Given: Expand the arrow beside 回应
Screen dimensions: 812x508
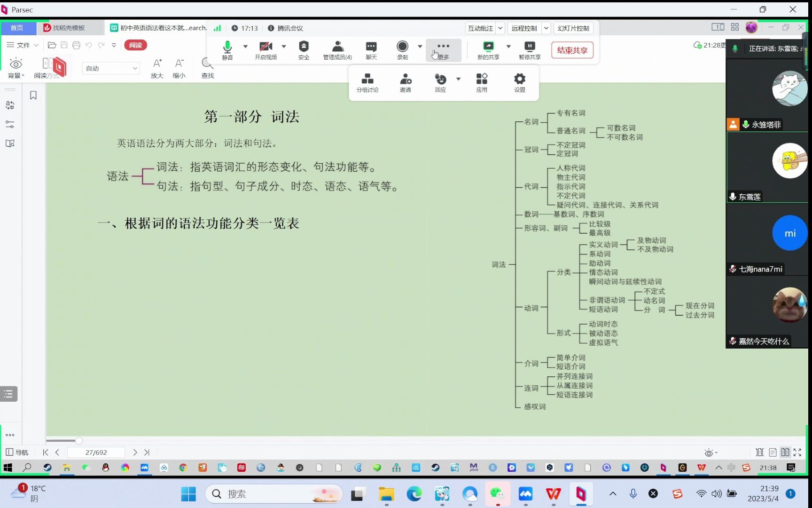Looking at the screenshot, I should pyautogui.click(x=458, y=79).
